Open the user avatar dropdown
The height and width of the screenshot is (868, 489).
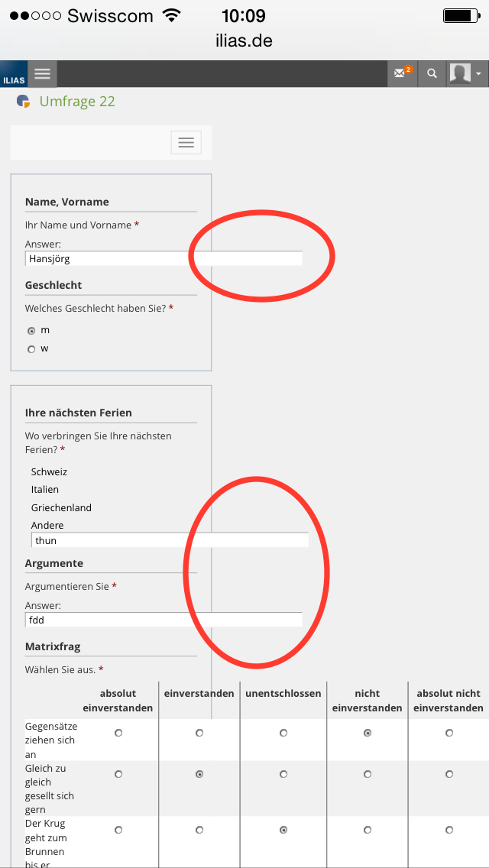(467, 74)
